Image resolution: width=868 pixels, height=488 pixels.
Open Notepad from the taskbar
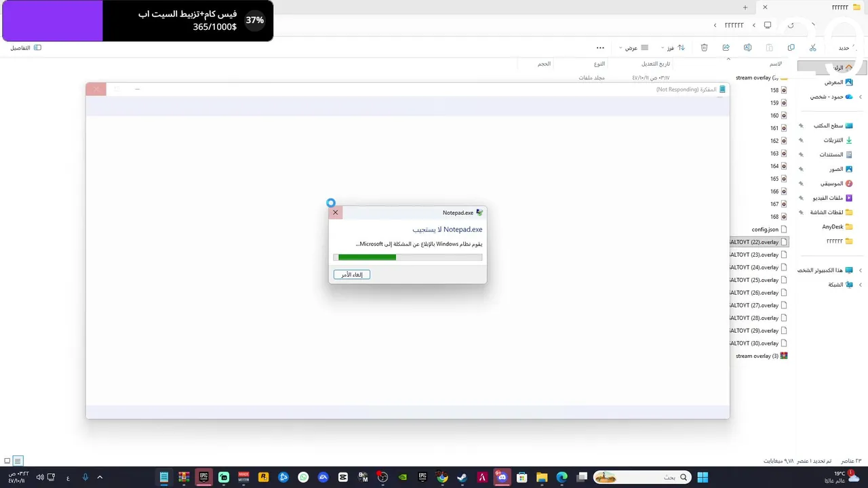[164, 477]
